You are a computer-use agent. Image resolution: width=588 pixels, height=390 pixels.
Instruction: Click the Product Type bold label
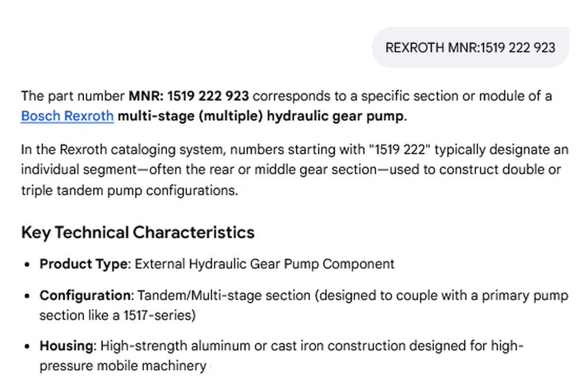85,264
